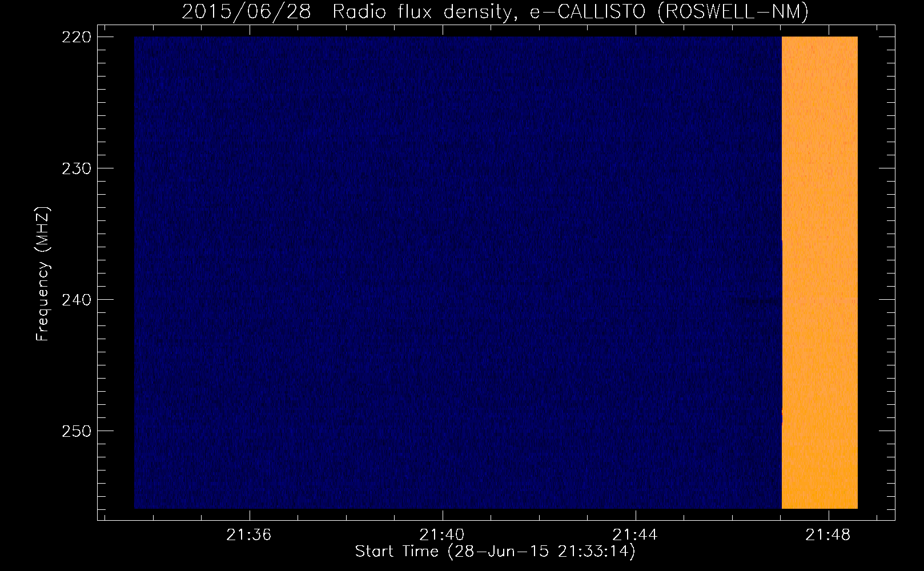This screenshot has width=924, height=571.
Task: Click the 'Frequency (MHZ)' axis label
Action: click(x=43, y=274)
